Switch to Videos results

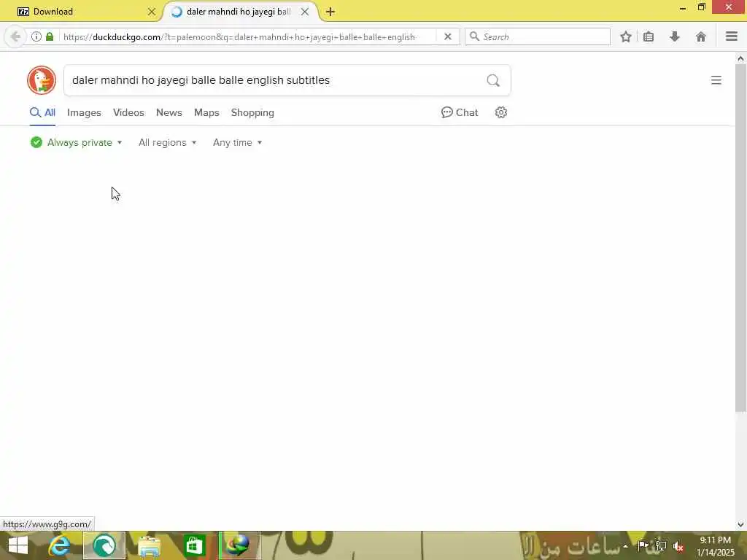click(x=128, y=113)
